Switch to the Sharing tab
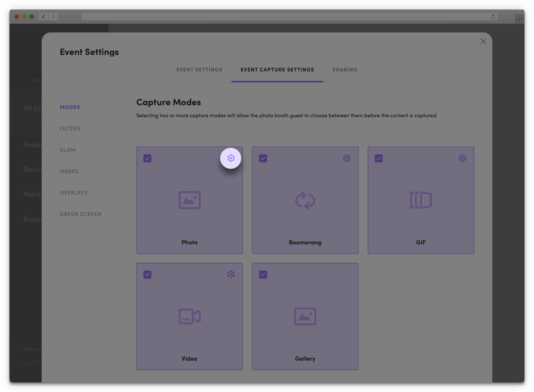 coord(345,70)
